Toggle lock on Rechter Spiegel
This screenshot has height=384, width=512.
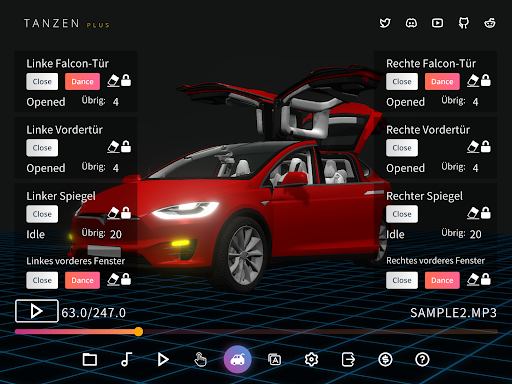(x=486, y=213)
